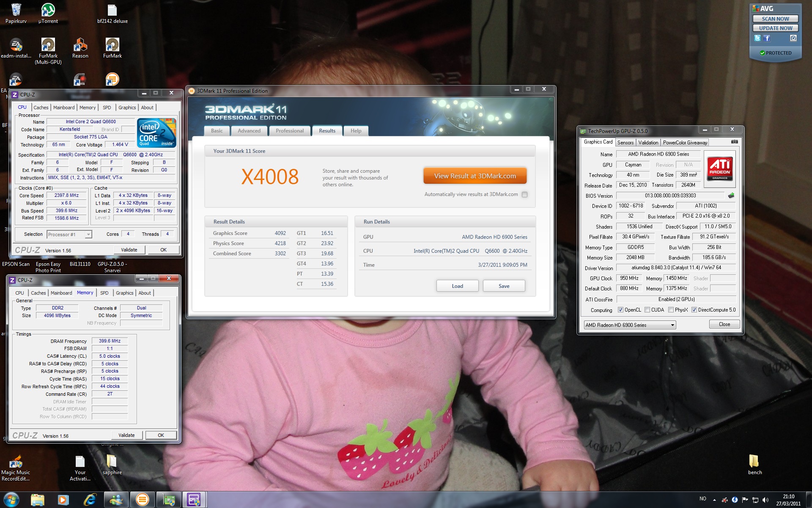Toggle the OpenCL checkbox in GPU-Z
The image size is (812, 508).
tap(620, 310)
